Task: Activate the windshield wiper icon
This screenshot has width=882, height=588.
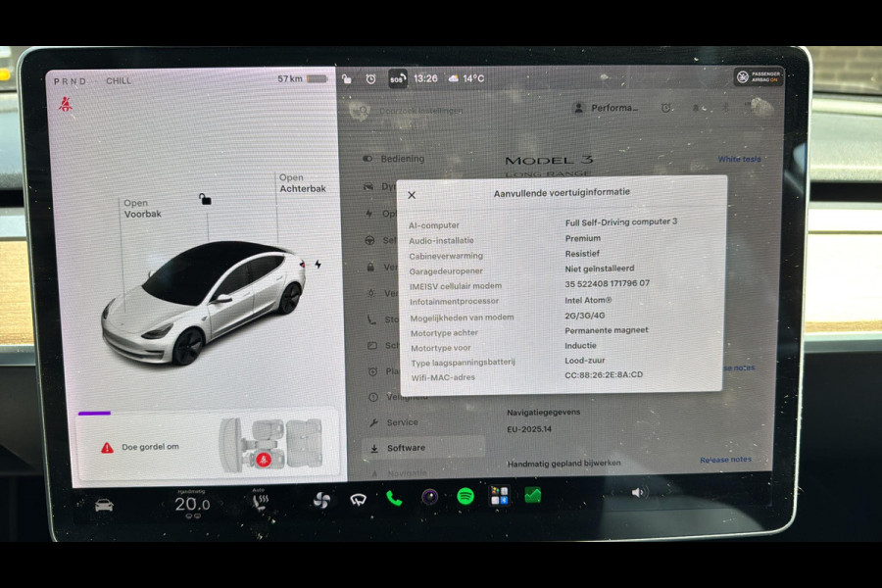Action: [359, 499]
